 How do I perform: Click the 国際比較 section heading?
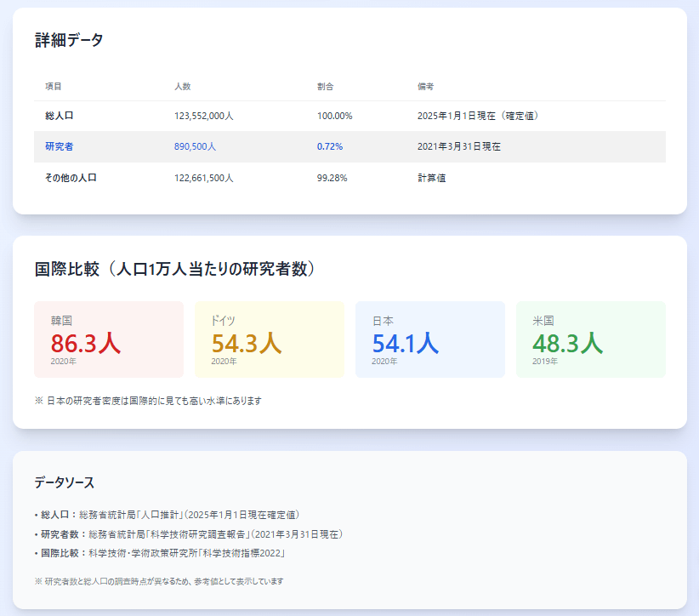(177, 269)
